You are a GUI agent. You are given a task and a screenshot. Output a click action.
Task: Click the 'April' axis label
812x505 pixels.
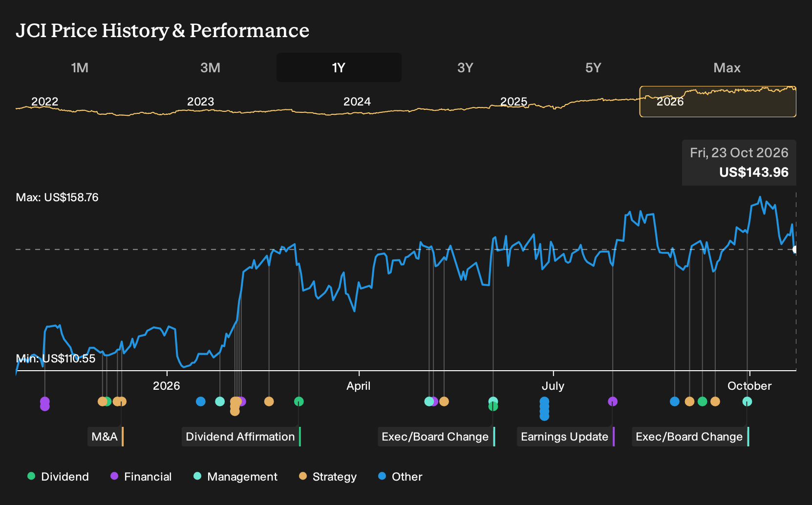[x=359, y=386]
